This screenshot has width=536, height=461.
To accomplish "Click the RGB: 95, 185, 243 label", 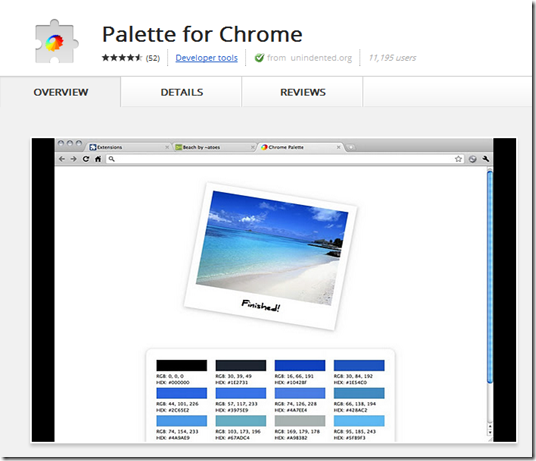I will tap(354, 431).
